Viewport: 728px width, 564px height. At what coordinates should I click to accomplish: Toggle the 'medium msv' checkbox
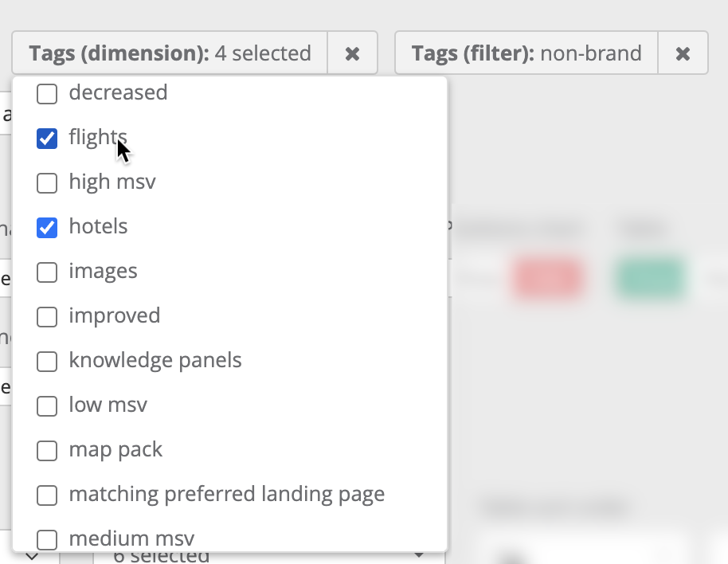click(47, 539)
